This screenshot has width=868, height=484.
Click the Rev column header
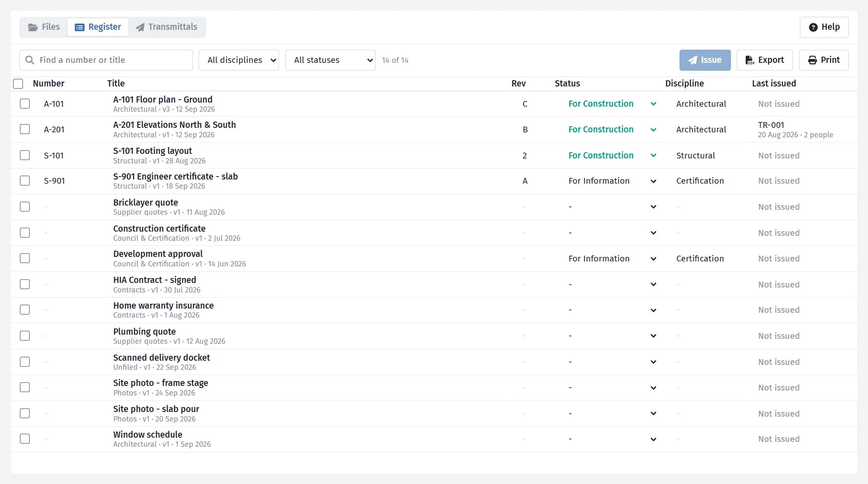[518, 84]
